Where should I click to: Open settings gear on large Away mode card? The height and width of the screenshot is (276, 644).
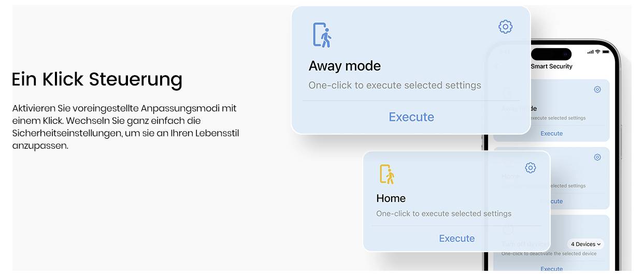pos(505,27)
